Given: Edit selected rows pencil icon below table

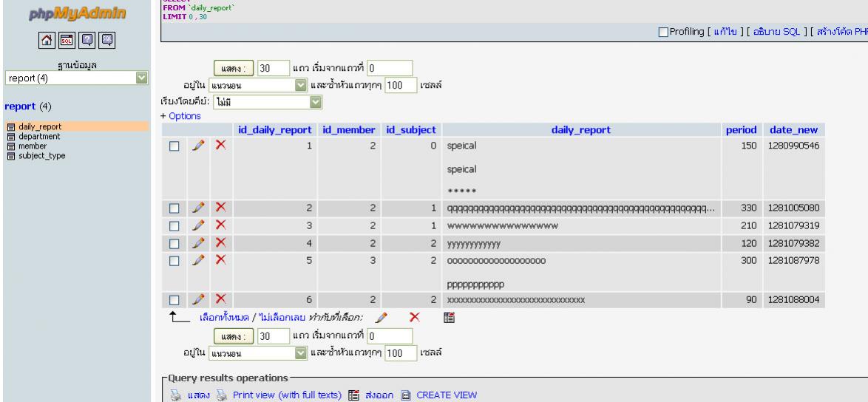Looking at the screenshot, I should point(381,318).
